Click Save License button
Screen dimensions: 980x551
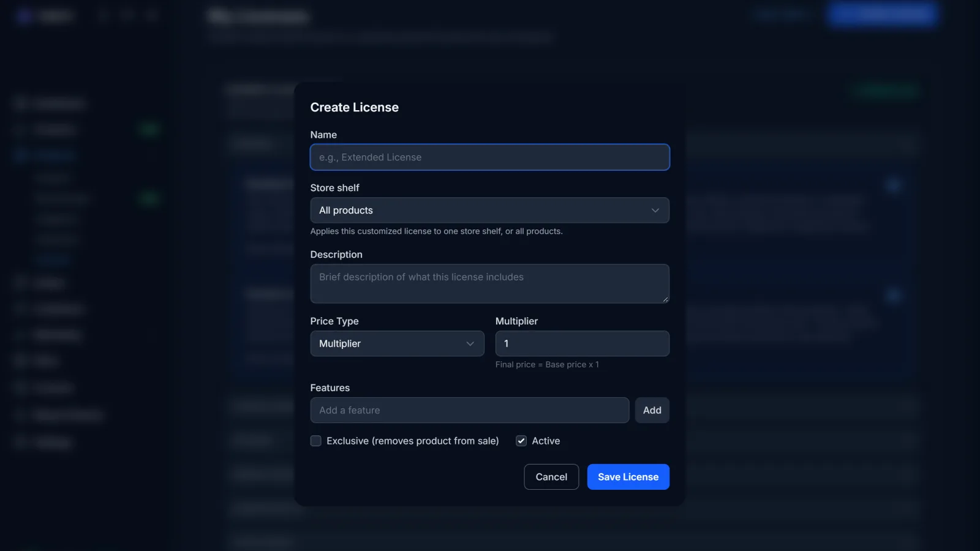628,477
